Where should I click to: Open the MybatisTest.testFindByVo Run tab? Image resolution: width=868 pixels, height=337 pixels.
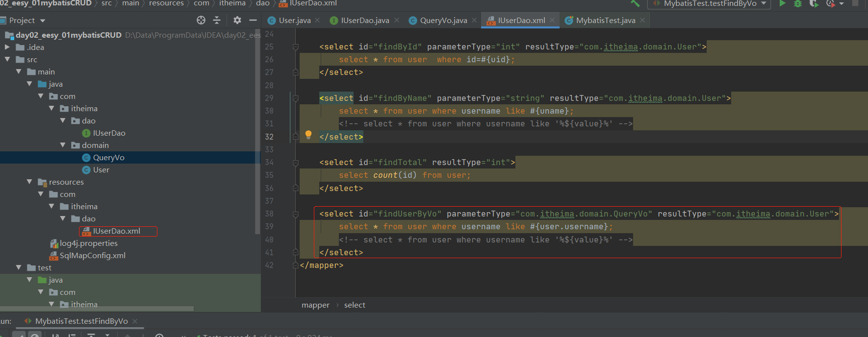pos(81,321)
